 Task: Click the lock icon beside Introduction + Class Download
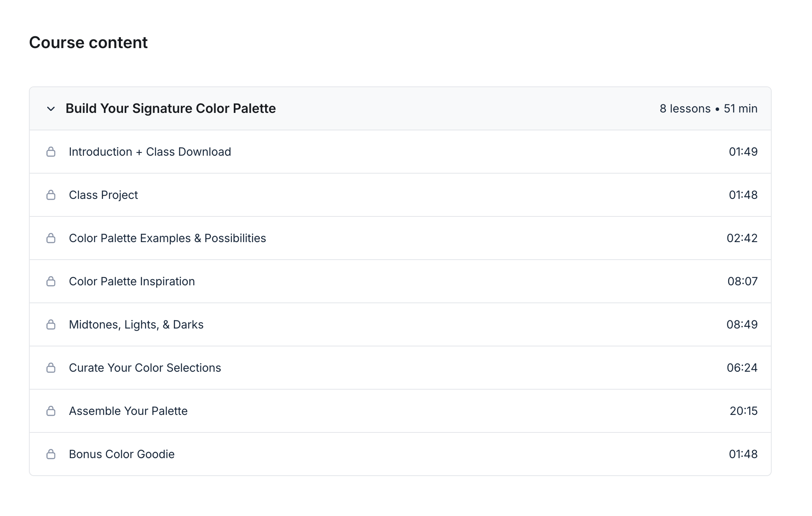51,152
